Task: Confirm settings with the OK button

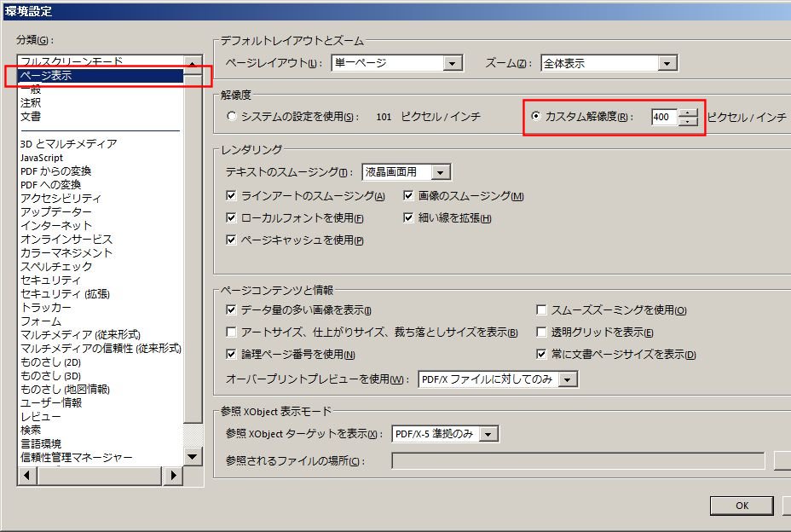Action: click(x=742, y=506)
